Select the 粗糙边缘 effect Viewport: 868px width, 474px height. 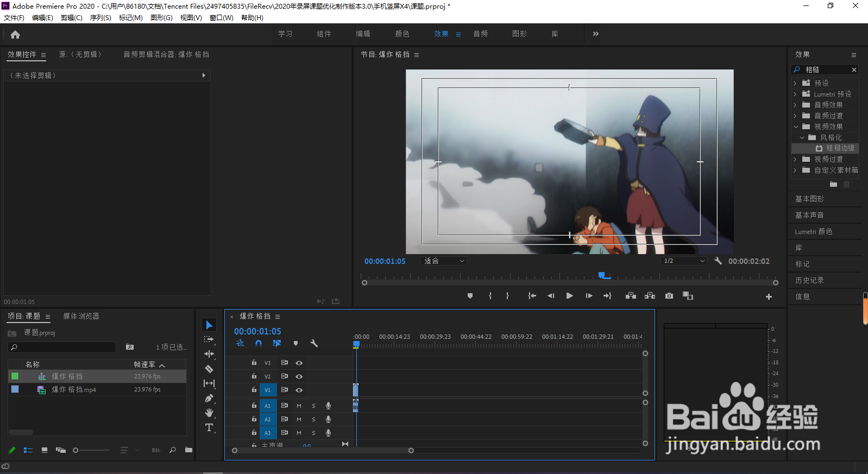840,148
